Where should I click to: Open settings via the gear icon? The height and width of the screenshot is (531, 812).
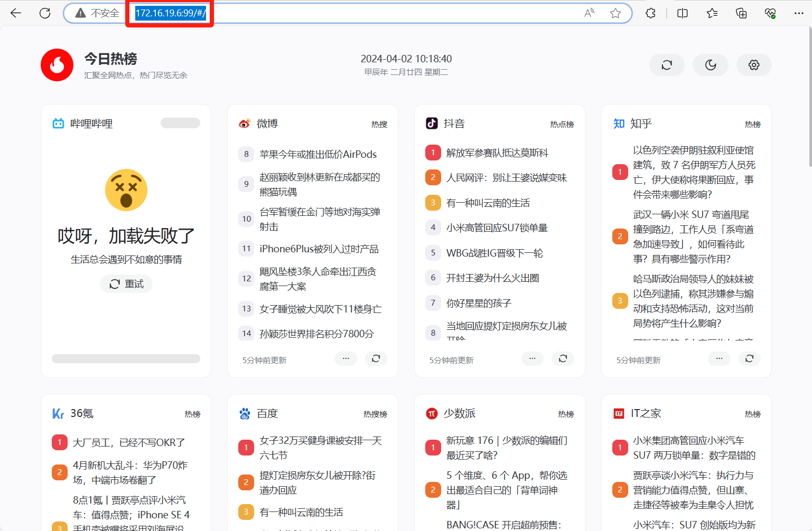pyautogui.click(x=754, y=65)
